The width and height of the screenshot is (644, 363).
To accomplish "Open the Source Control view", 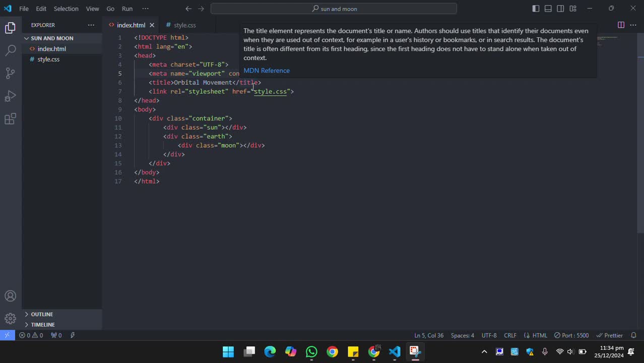I will (x=10, y=73).
